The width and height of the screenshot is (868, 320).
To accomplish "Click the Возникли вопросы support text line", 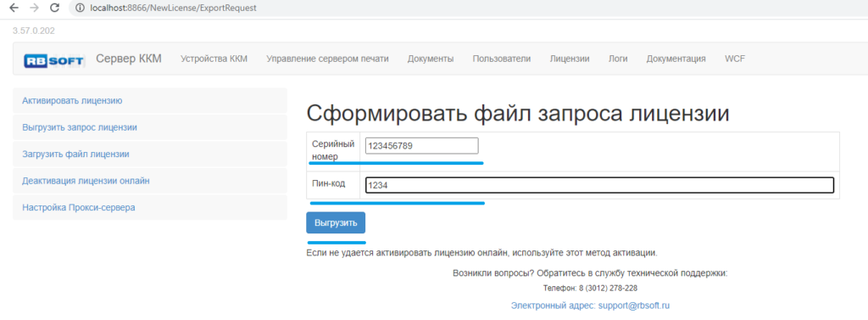I will point(590,273).
